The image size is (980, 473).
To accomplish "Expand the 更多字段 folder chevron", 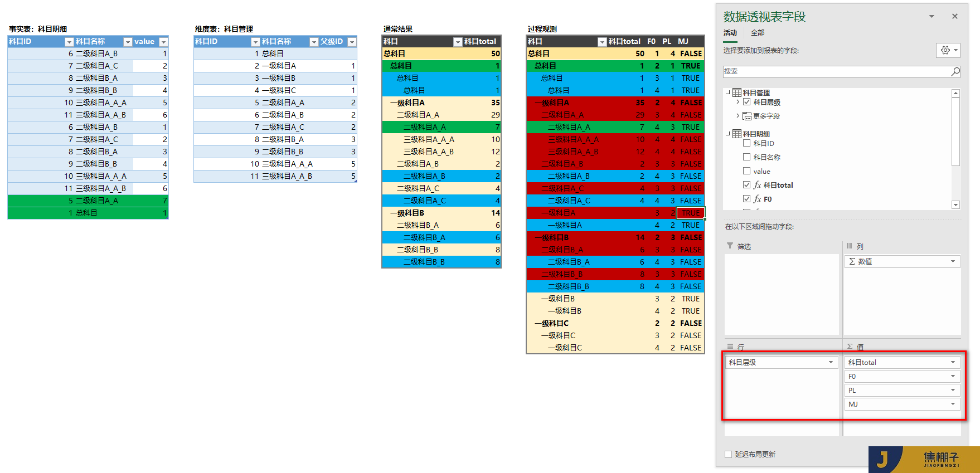I will 738,116.
